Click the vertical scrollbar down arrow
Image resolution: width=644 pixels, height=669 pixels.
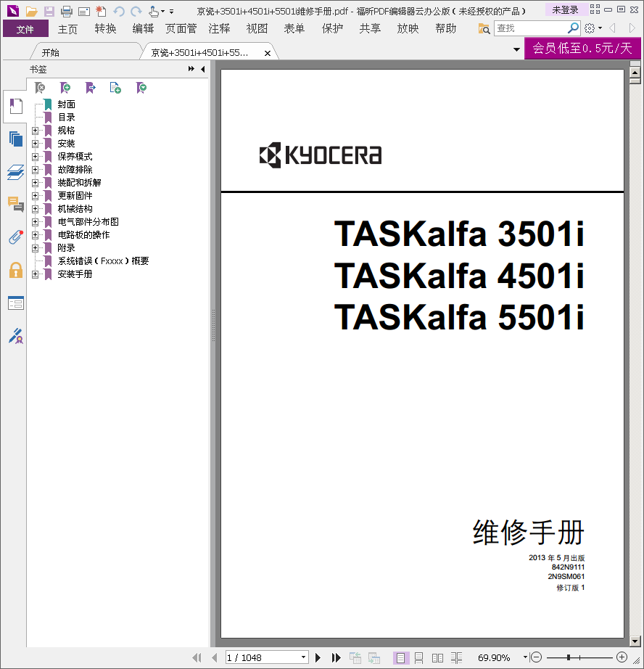635,641
